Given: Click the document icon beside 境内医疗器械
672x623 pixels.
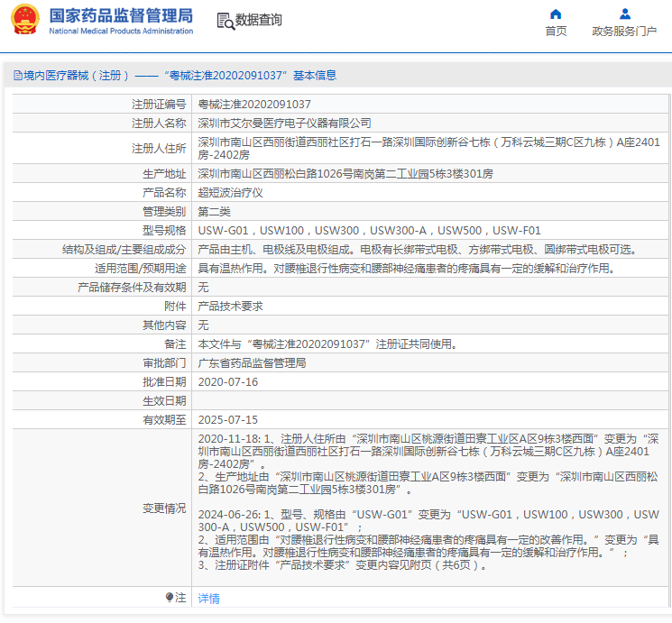Looking at the screenshot, I should [x=17, y=76].
